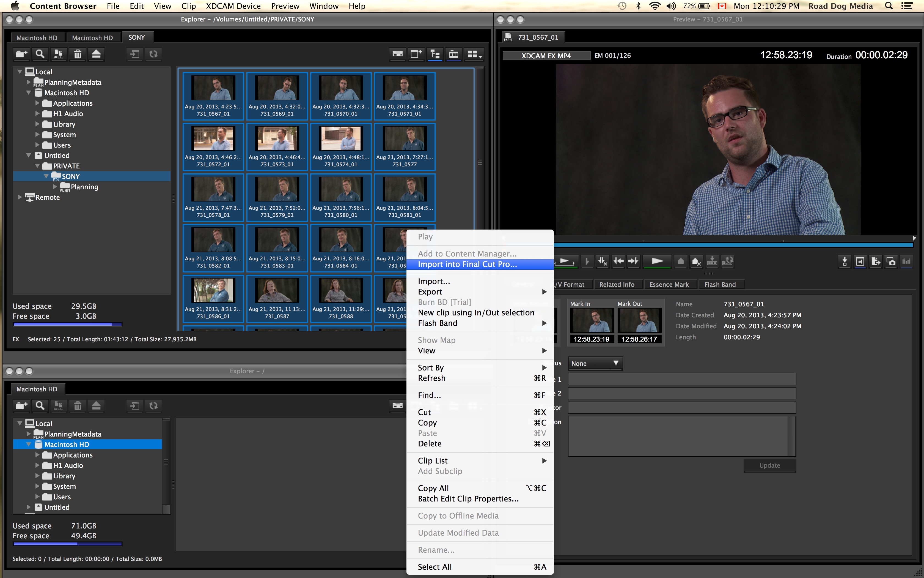
Task: Click delete essence mark icon in preview
Action: [696, 261]
